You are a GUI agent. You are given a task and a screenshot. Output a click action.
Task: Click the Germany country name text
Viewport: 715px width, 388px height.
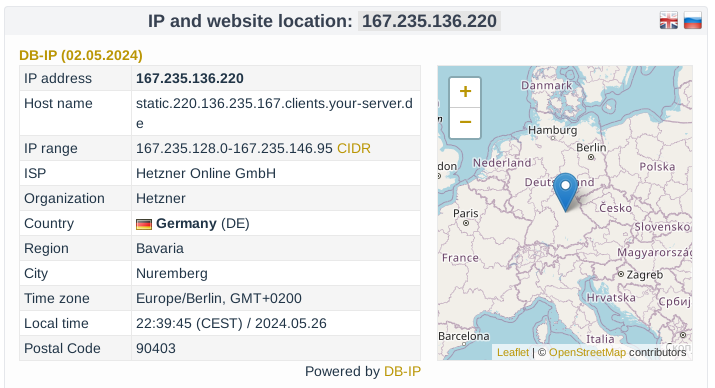click(x=186, y=223)
